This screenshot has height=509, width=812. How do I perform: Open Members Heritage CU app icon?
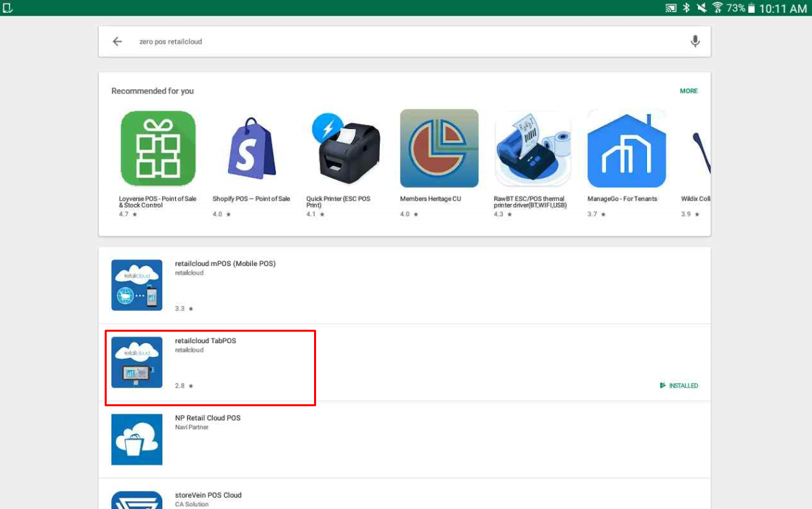(x=439, y=148)
